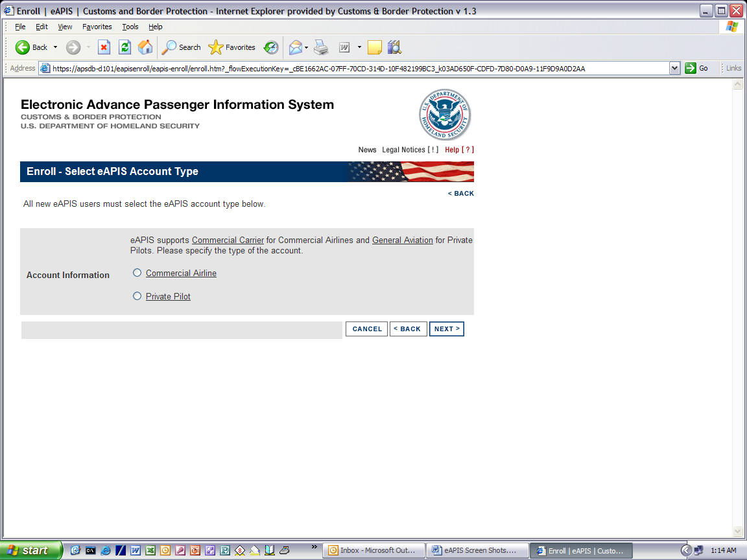Click the Commercial Airline label link

coord(181,274)
